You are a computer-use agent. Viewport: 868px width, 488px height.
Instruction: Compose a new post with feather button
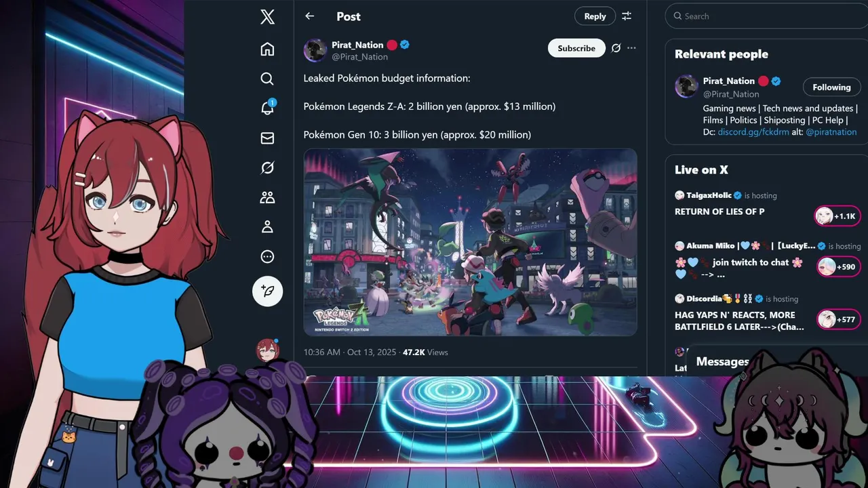pos(268,291)
